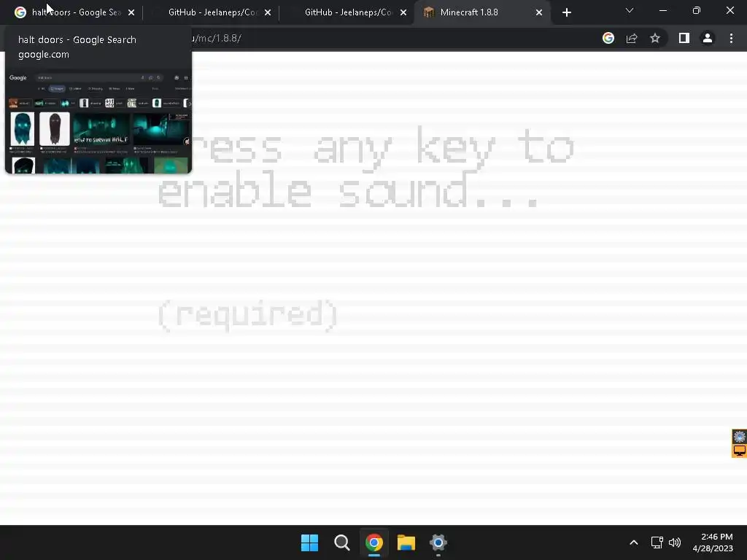
Task: Click the gear overlay icon at right edge
Action: [x=740, y=436]
